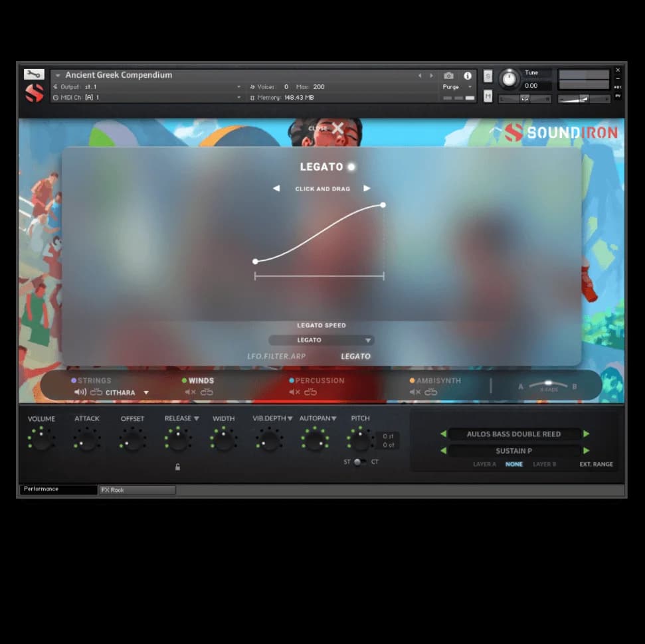Open the camera snapshot view
The height and width of the screenshot is (644, 645).
coord(448,76)
